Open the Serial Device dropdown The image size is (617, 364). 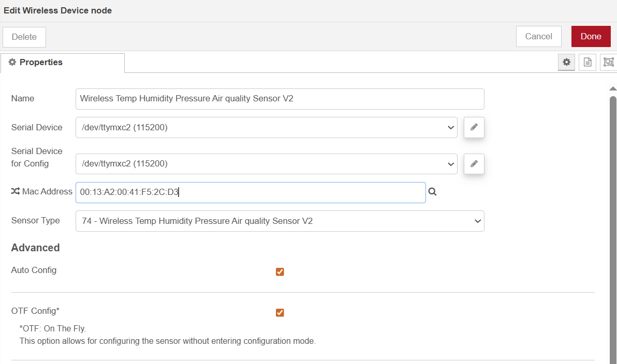click(x=266, y=128)
